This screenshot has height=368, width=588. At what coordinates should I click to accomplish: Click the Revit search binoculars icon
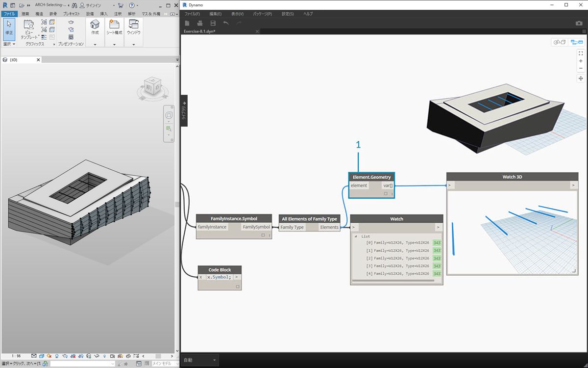tap(74, 5)
